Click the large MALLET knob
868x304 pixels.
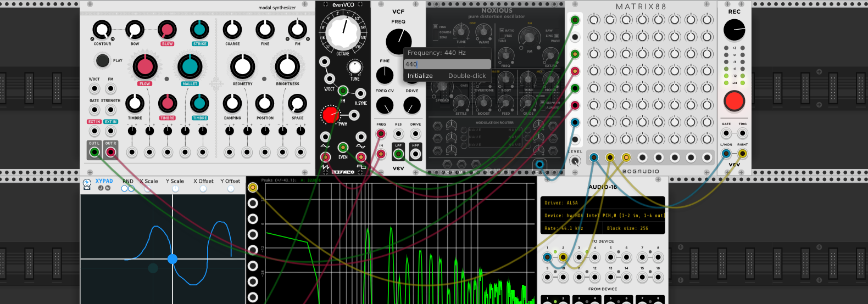pyautogui.click(x=190, y=66)
